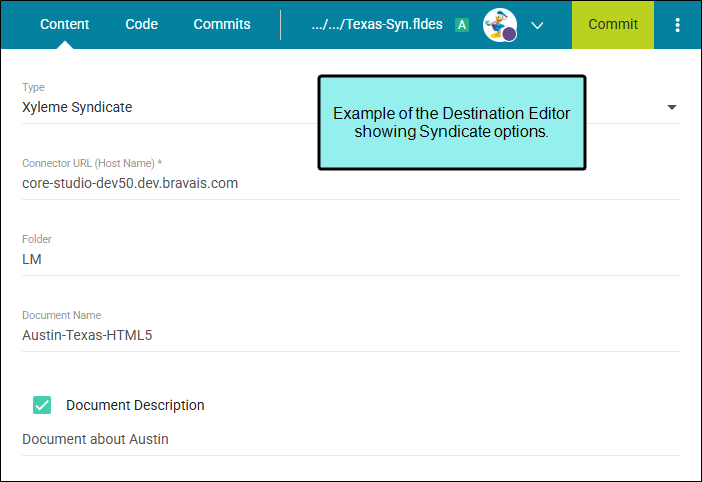Click the Connector URL (Host Name) label

coord(92,163)
